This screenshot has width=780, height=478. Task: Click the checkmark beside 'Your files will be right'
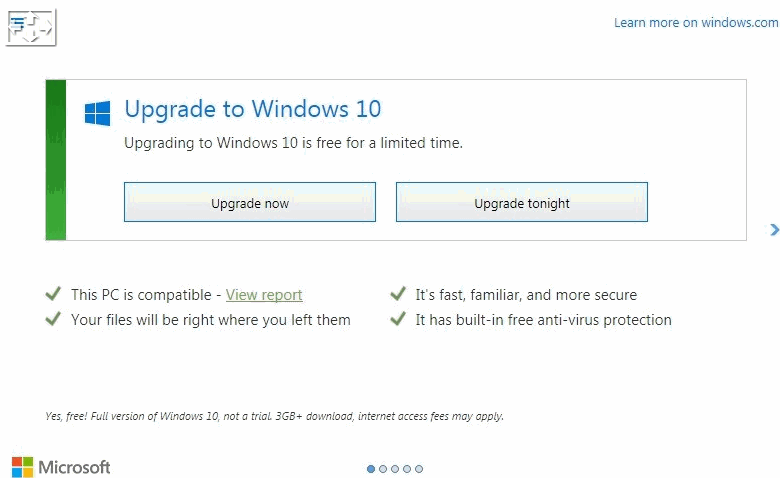(53, 319)
